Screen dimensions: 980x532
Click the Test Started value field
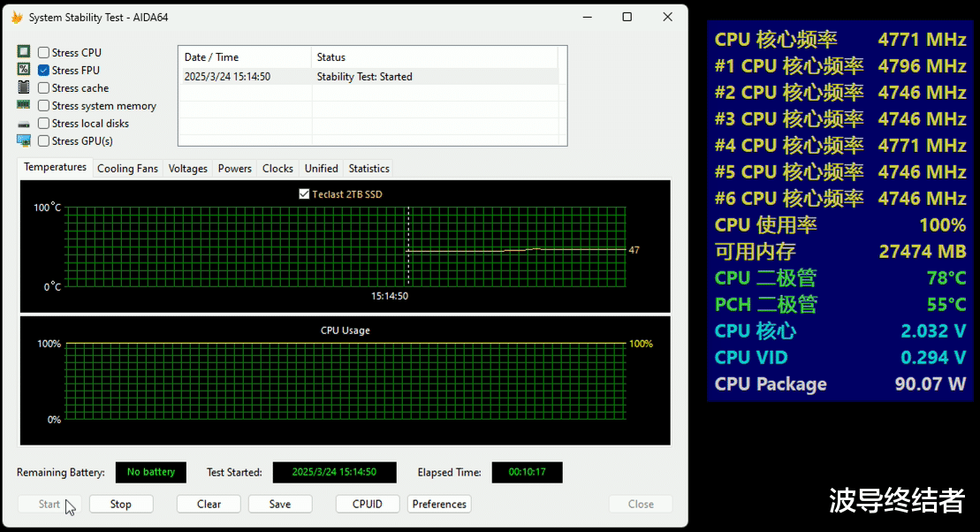[334, 472]
